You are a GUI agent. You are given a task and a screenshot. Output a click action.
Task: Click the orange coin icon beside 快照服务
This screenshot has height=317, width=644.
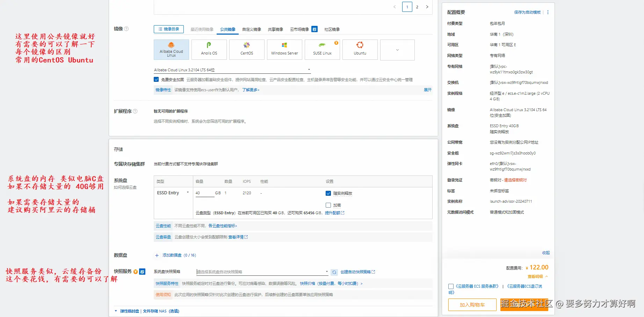click(136, 272)
